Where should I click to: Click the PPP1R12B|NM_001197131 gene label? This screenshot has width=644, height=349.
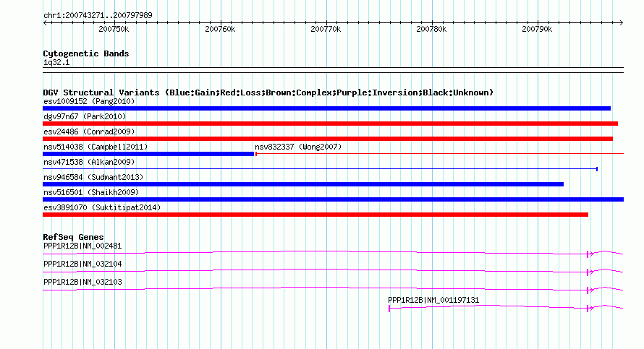tap(433, 300)
